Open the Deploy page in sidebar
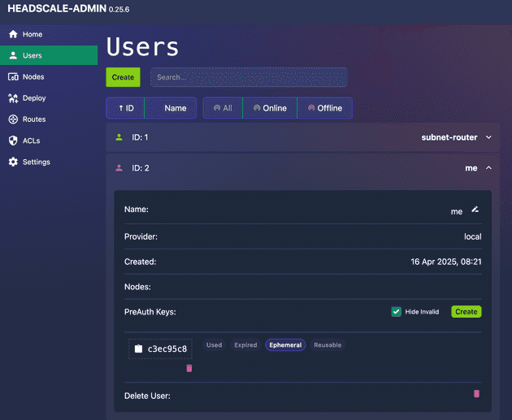Viewport: 512px width, 420px height. pos(34,98)
